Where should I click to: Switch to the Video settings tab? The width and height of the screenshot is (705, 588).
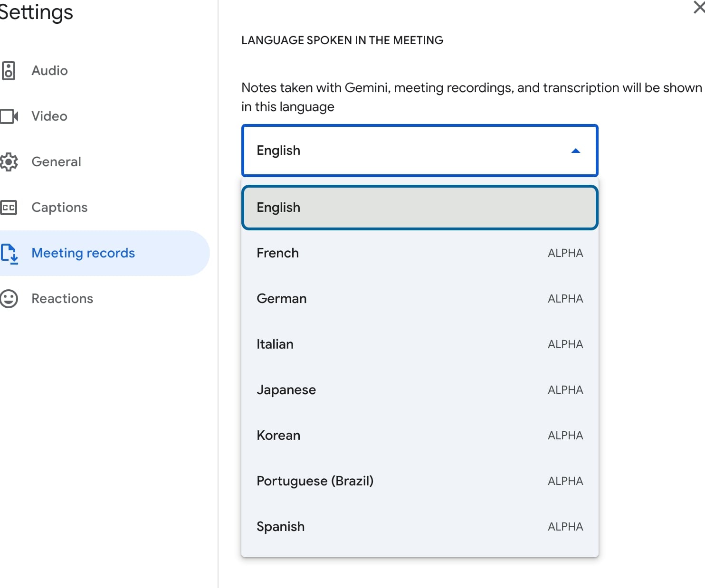coord(105,116)
